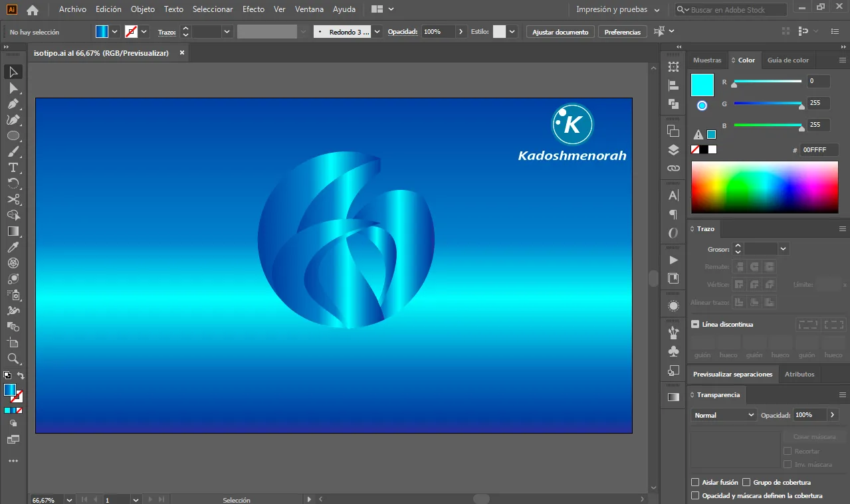Open the Impresión y pruebas workspace dropdown
Viewport: 850px width, 504px height.
pyautogui.click(x=617, y=10)
